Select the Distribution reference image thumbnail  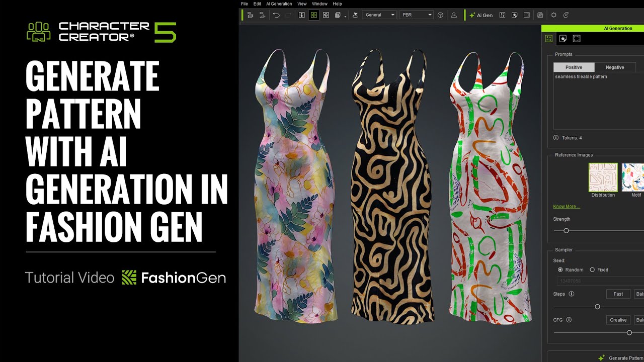coord(603,177)
